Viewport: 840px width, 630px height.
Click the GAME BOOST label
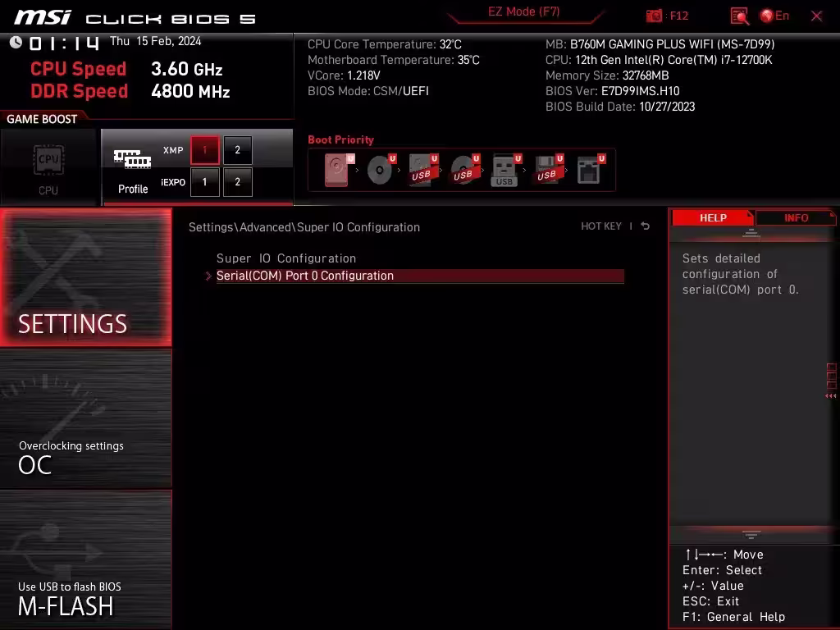point(42,119)
